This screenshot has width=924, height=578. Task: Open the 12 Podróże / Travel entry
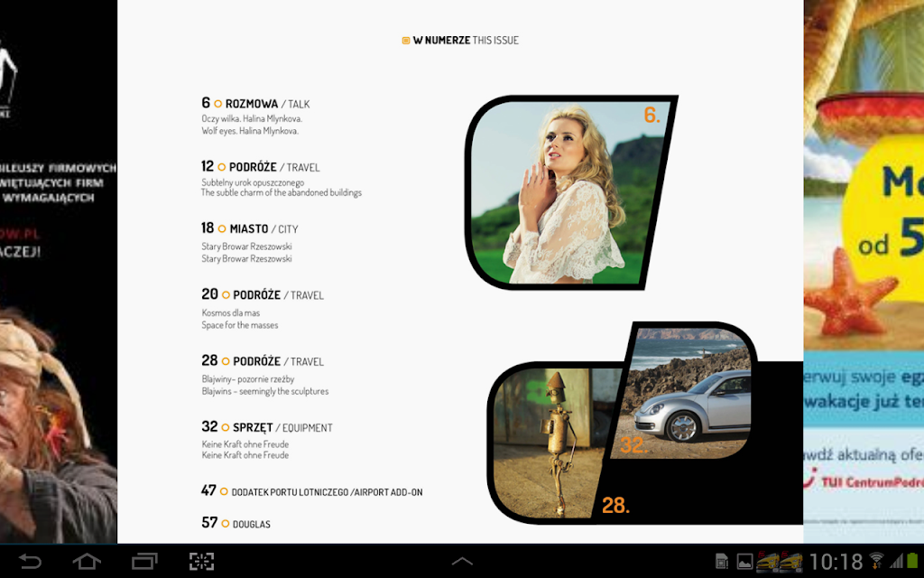point(282,180)
